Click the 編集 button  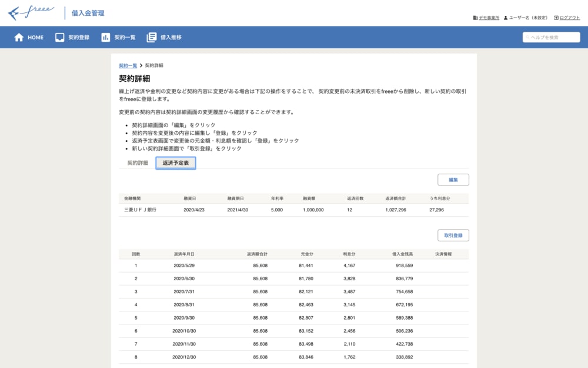[453, 179]
